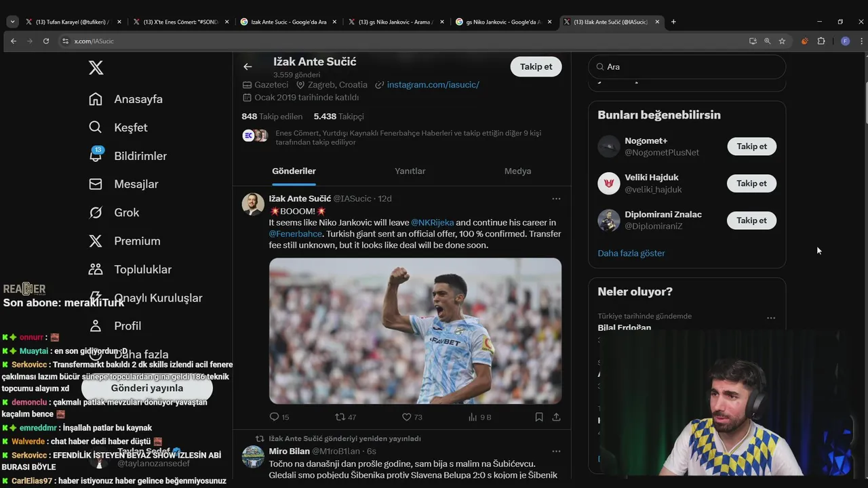Switch to Izak Ante Sucic Google tab

[288, 22]
